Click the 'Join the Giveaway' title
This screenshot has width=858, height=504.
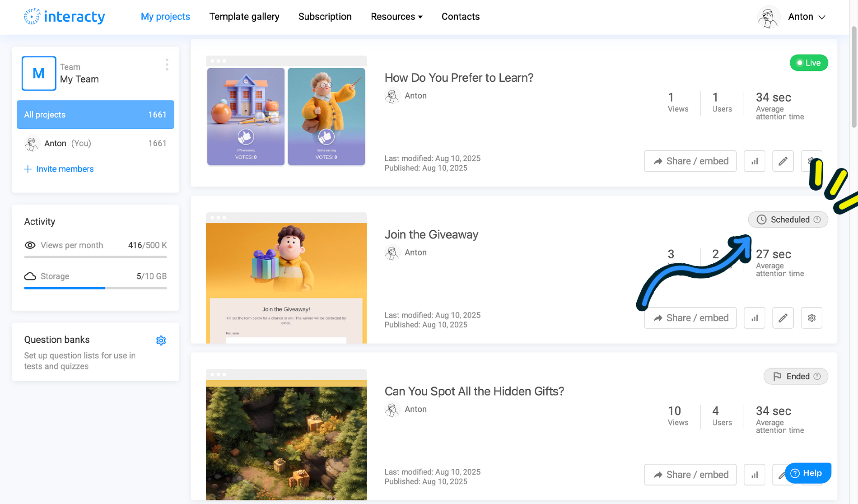[431, 234]
